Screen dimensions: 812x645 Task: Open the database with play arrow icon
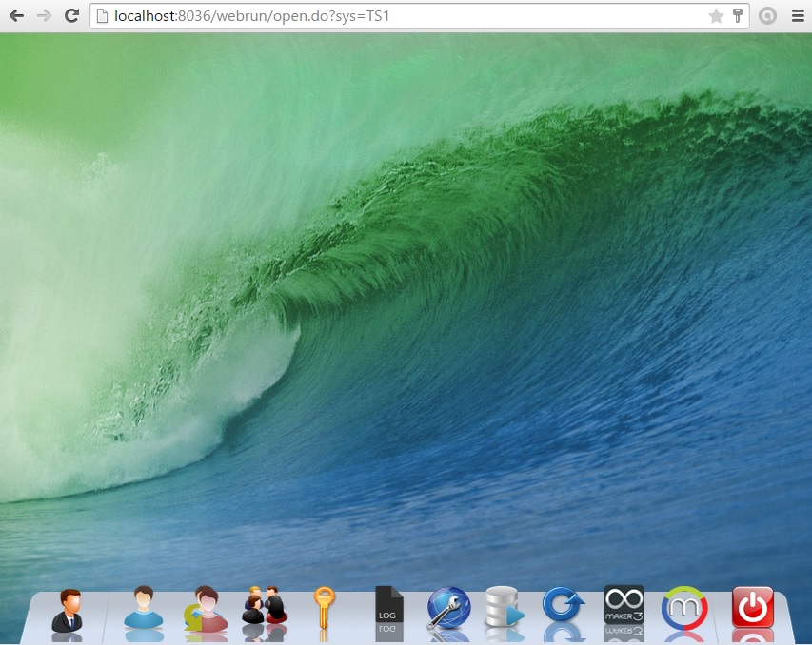click(x=505, y=608)
